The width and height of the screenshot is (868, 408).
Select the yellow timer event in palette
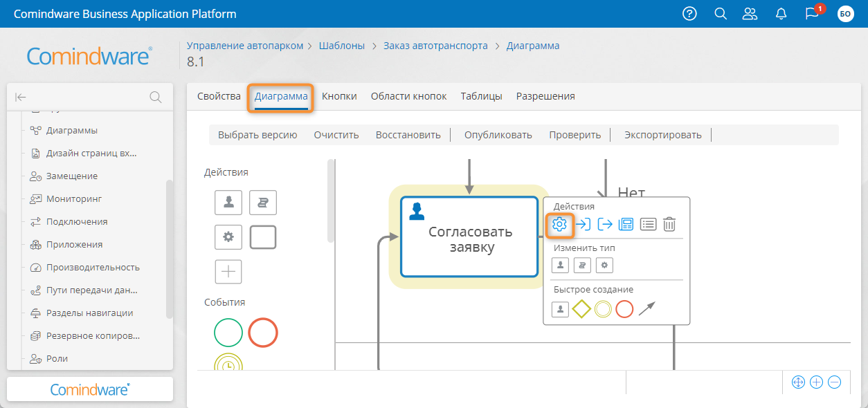point(228,362)
